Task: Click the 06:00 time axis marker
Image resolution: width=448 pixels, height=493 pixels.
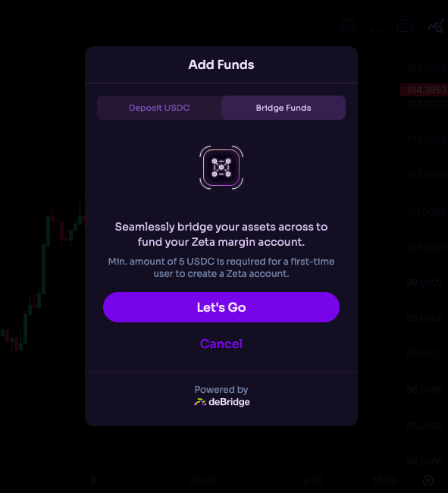Action: [x=202, y=480]
